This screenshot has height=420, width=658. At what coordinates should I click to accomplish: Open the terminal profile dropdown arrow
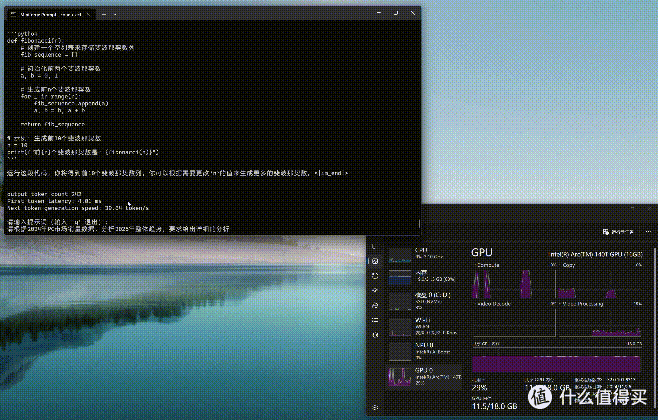[x=115, y=14]
